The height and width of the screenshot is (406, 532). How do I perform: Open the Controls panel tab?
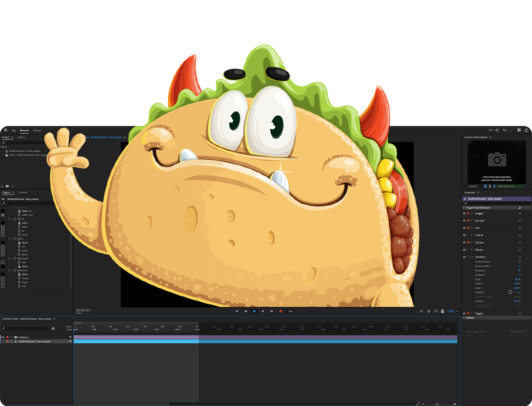click(x=23, y=192)
